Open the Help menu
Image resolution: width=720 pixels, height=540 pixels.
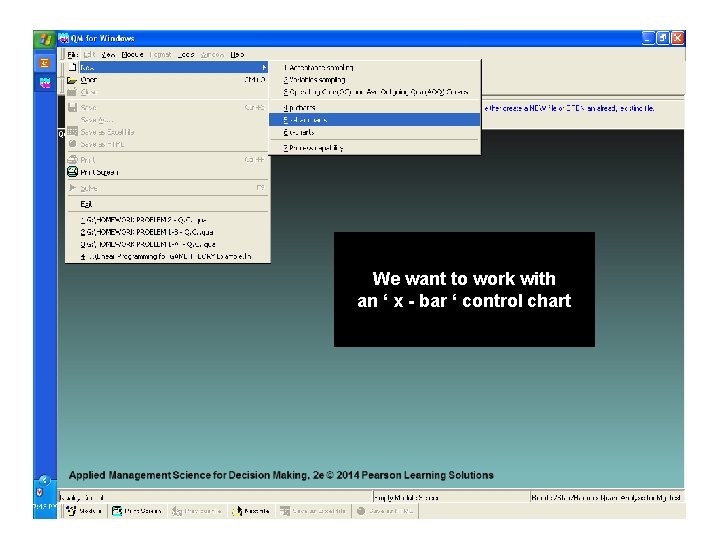tap(237, 55)
